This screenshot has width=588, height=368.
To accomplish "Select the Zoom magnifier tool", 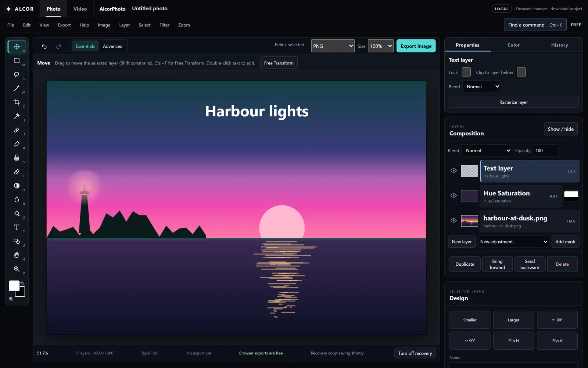I will pyautogui.click(x=17, y=269).
